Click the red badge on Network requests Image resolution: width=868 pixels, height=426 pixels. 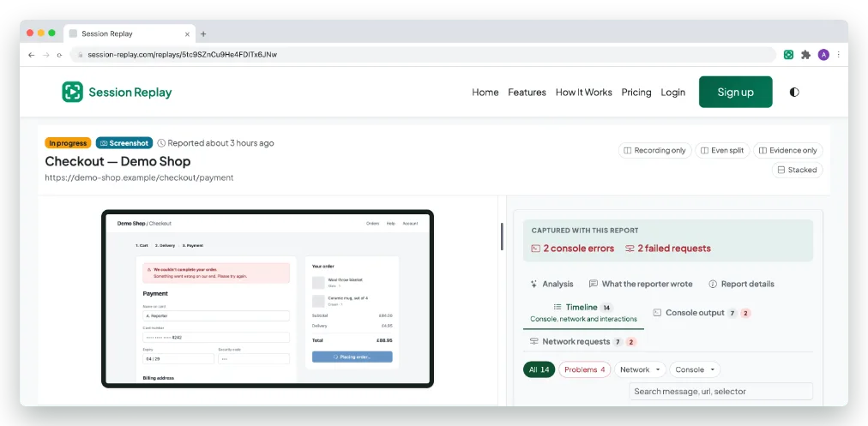(631, 342)
